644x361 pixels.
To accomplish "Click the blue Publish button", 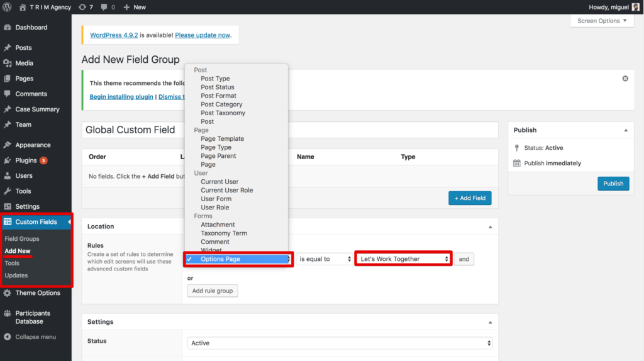I will 613,184.
